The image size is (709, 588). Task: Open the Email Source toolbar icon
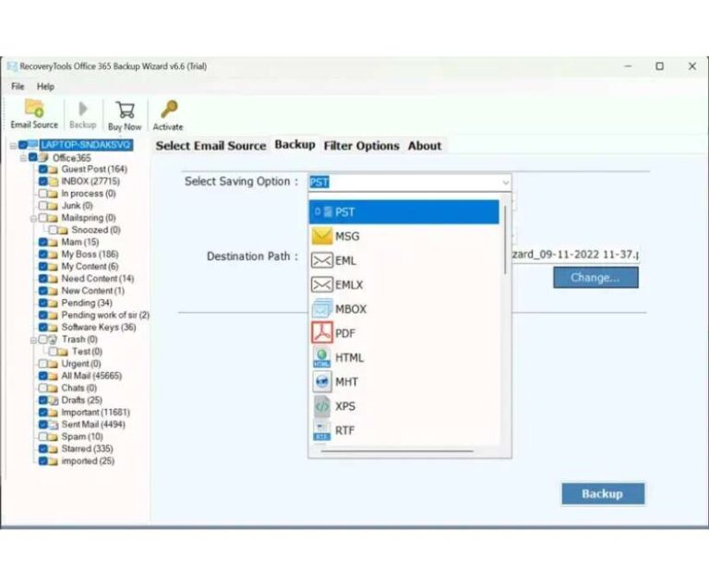click(x=34, y=109)
